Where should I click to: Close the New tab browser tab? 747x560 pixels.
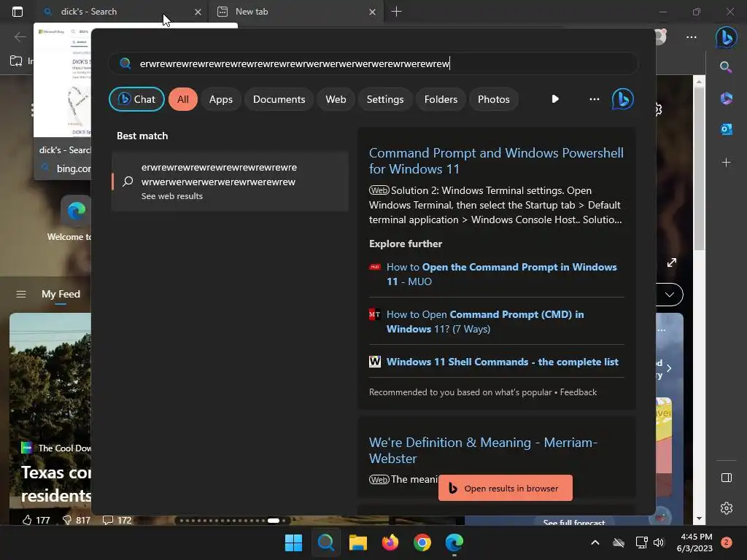click(372, 12)
